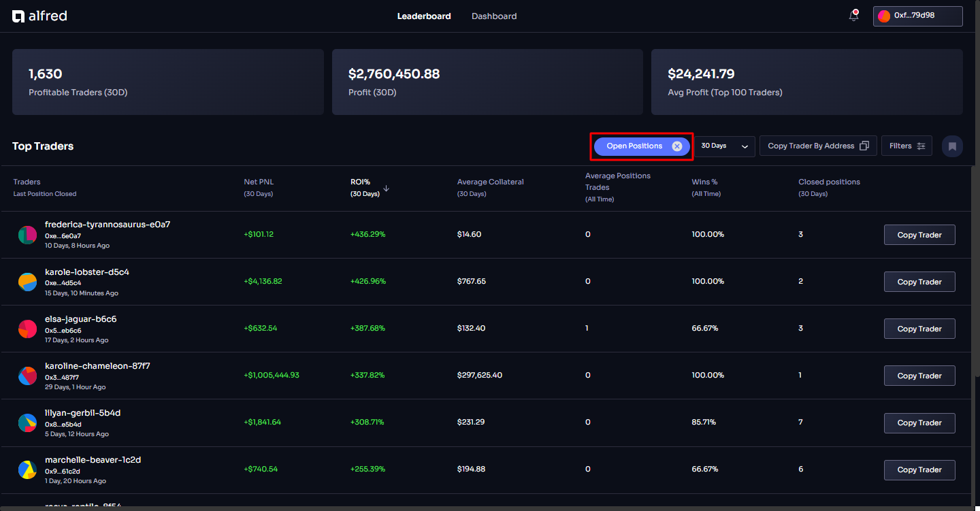
Task: Click marchelle-beaver avatar icon
Action: pyautogui.click(x=27, y=469)
